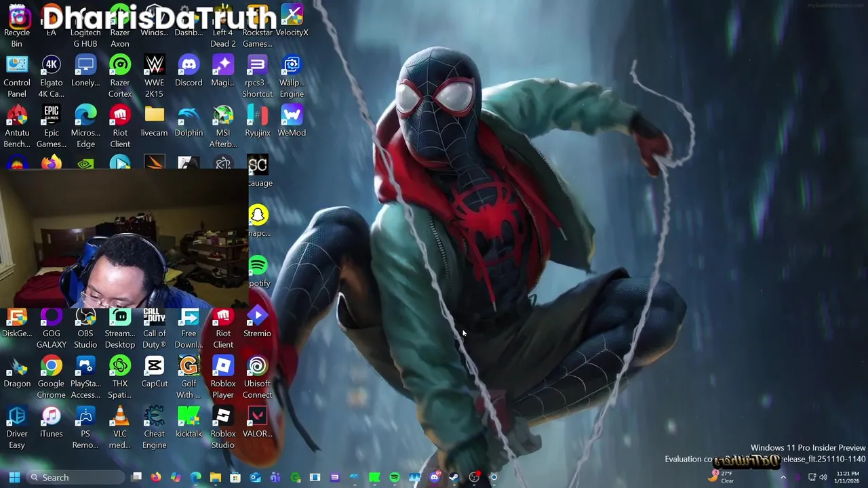
Task: Open Streamlabs Desktop shortcut
Action: pyautogui.click(x=120, y=329)
